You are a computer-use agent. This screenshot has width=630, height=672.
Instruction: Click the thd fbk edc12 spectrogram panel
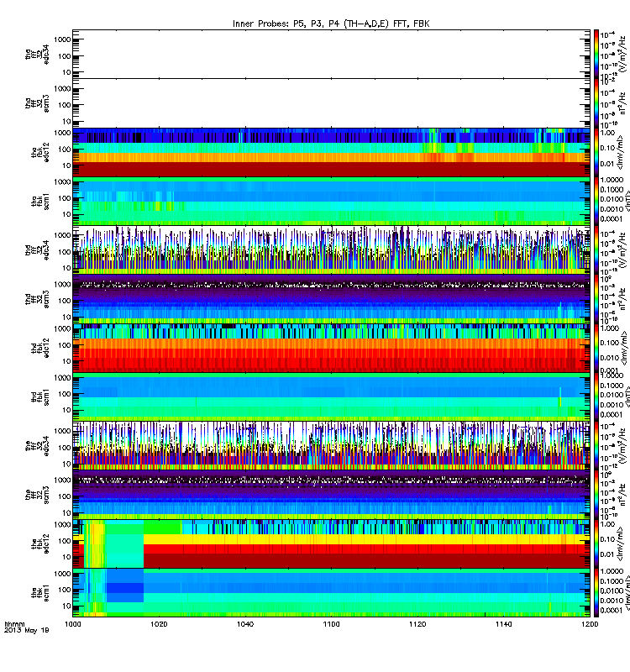[x=331, y=348]
